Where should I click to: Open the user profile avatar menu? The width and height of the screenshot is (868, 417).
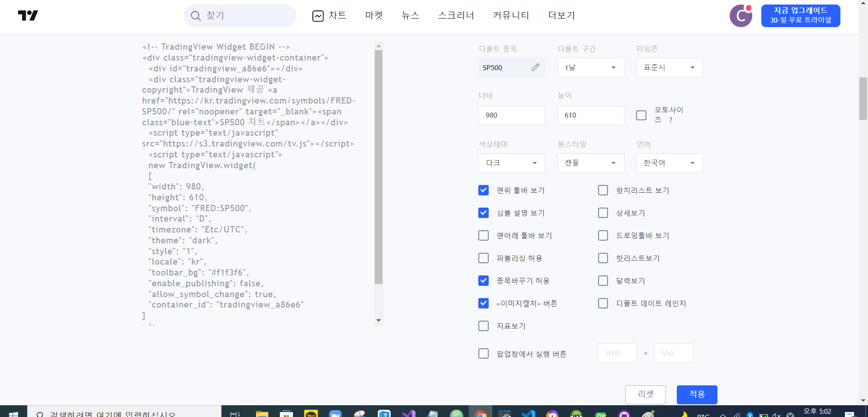point(741,16)
